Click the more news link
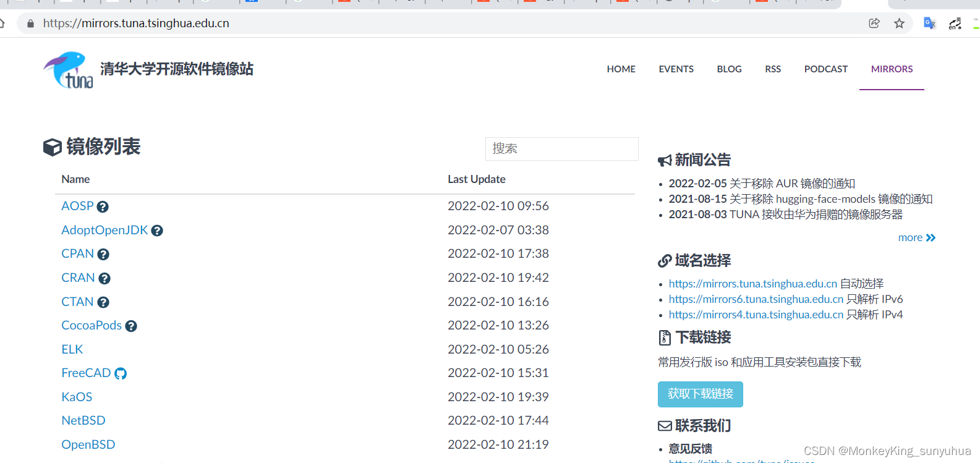 (x=917, y=237)
